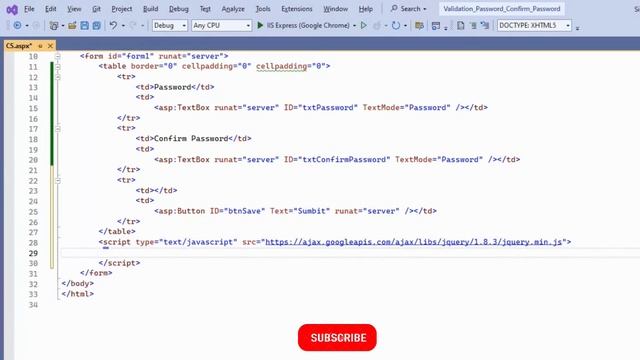The width and height of the screenshot is (640, 360).
Task: Open the Project menu
Action: [x=122, y=9]
